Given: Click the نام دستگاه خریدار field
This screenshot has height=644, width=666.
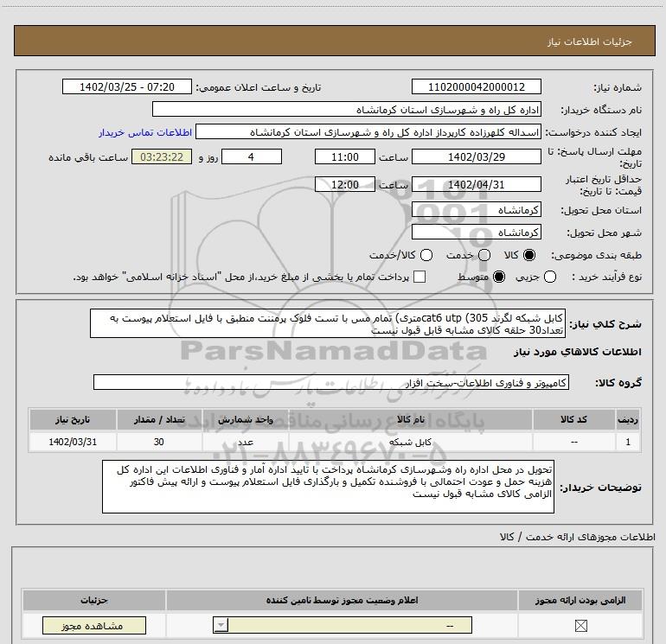Looking at the screenshot, I should (347, 110).
